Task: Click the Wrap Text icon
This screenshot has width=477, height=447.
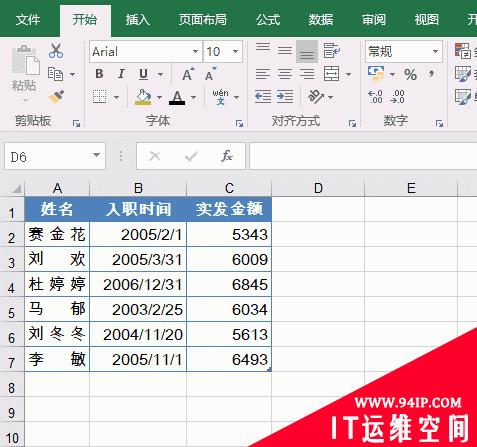Action: click(x=331, y=51)
